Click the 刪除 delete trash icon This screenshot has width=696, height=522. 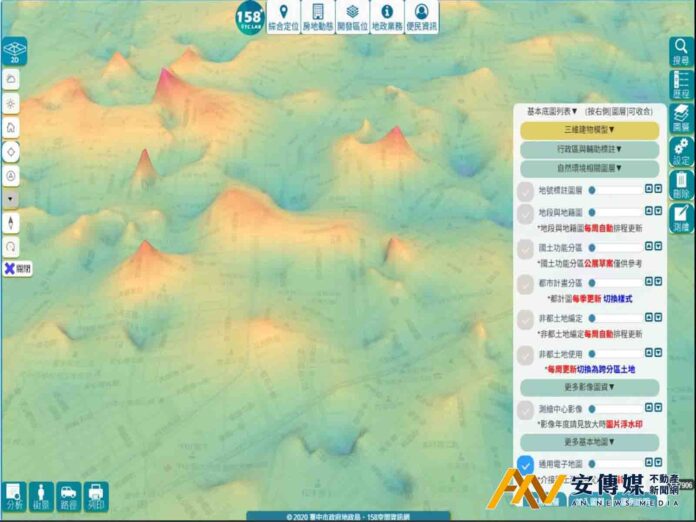[x=681, y=185]
